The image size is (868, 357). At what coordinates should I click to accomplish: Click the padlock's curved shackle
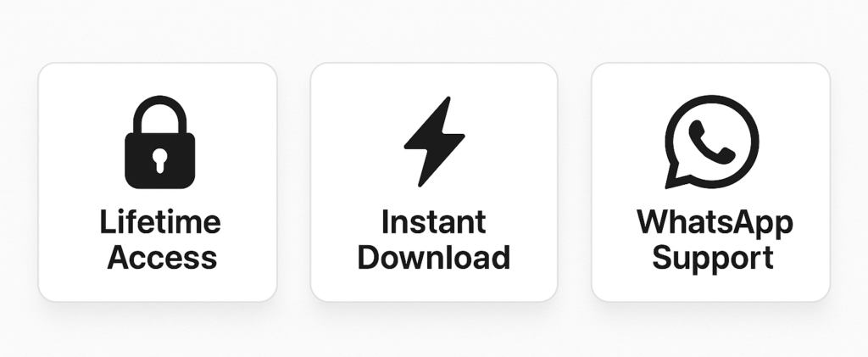click(x=160, y=114)
